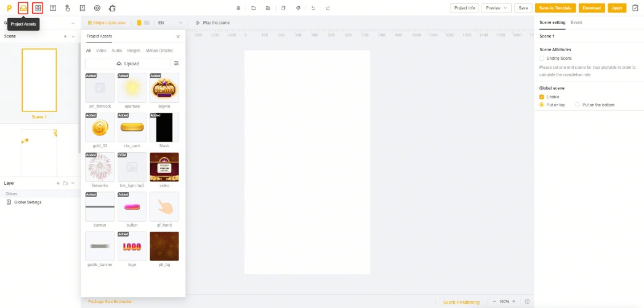Open the EN language dropdown
This screenshot has width=644, height=308.
point(170,23)
